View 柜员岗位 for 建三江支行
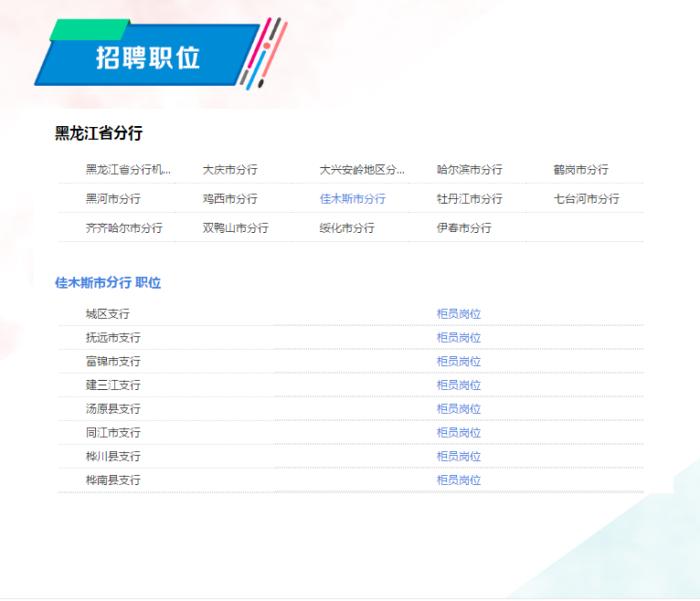Viewport: 700px width, 601px height. click(x=459, y=385)
